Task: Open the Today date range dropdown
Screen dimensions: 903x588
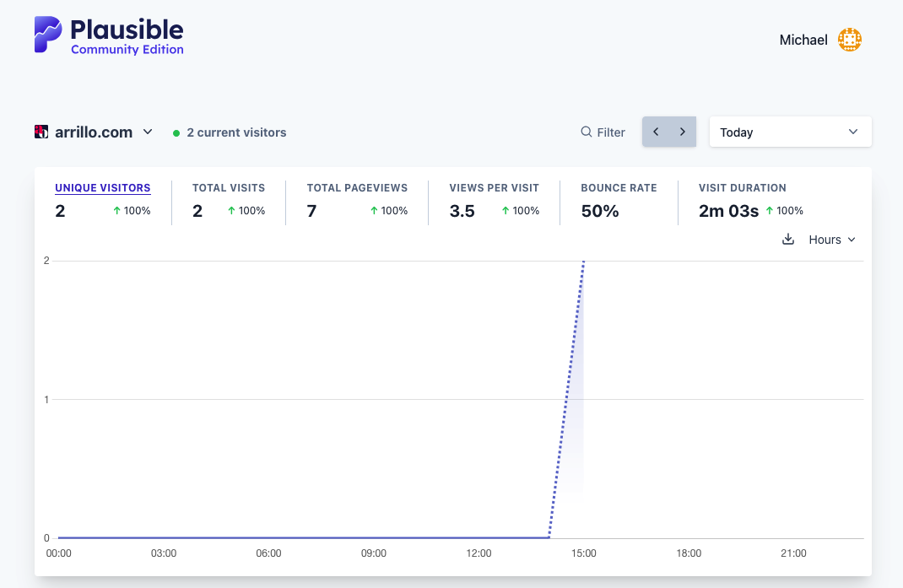Action: [790, 132]
